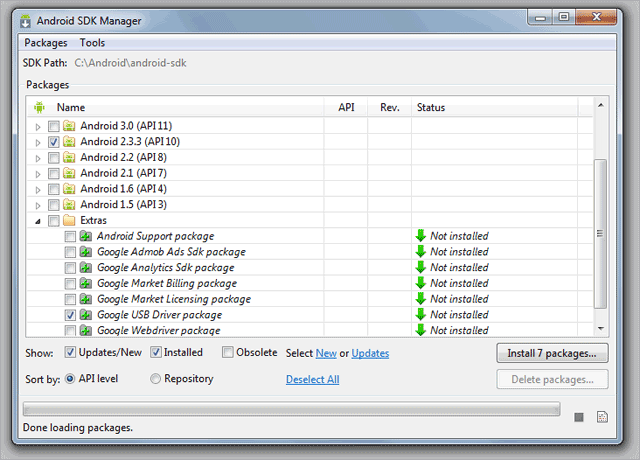Click the package list scrollbar thumb
640x460 pixels.
(x=600, y=234)
